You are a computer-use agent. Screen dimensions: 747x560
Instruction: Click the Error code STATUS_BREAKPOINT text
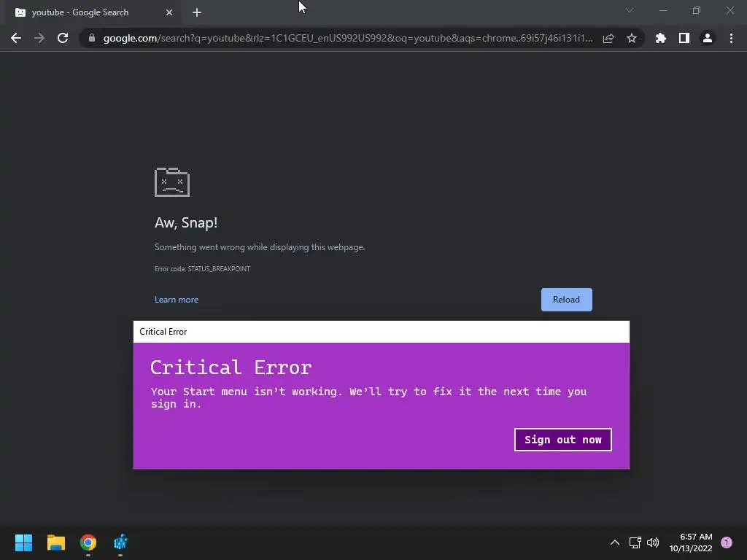click(x=202, y=268)
